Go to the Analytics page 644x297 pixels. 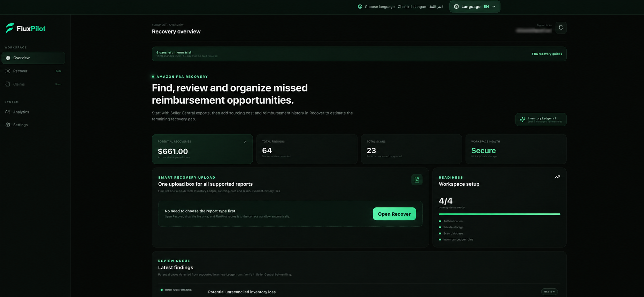point(33,112)
